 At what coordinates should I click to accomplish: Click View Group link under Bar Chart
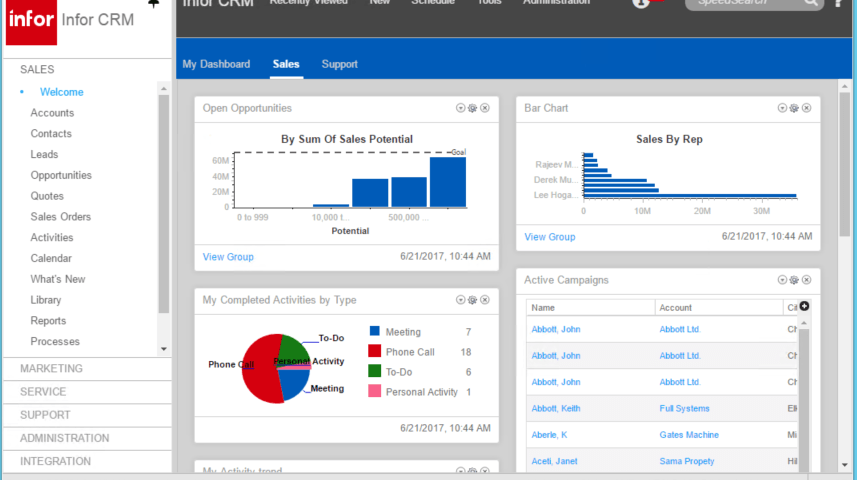[x=550, y=237]
